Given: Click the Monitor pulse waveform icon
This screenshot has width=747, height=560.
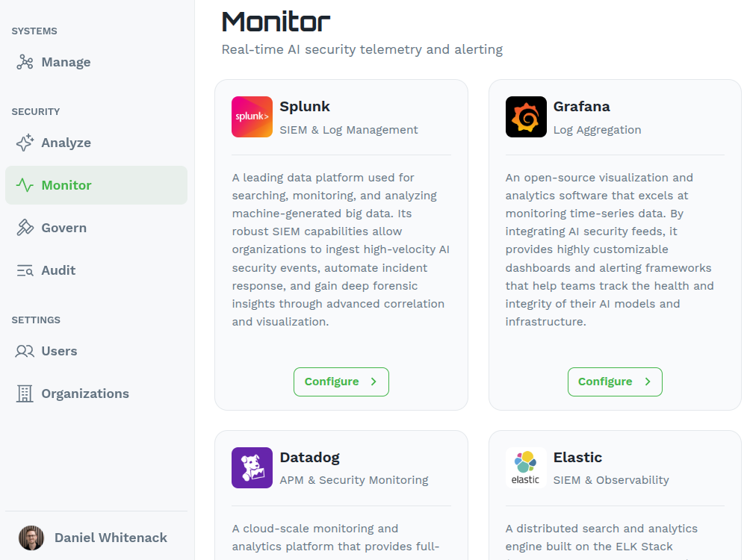Looking at the screenshot, I should click(x=25, y=184).
